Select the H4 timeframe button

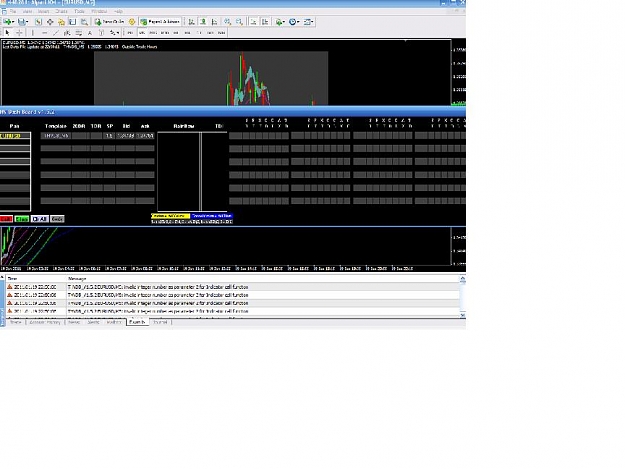(187, 33)
